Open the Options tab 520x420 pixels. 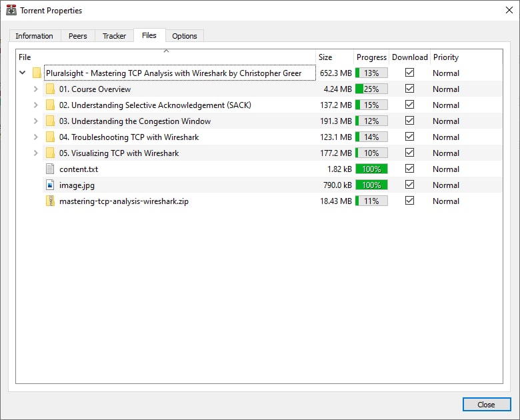(x=185, y=36)
